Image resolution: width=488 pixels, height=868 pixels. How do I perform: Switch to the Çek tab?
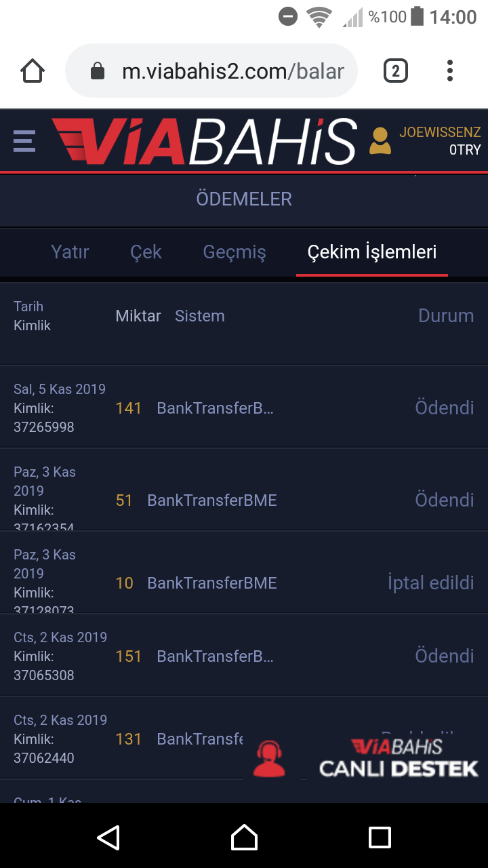click(x=146, y=252)
